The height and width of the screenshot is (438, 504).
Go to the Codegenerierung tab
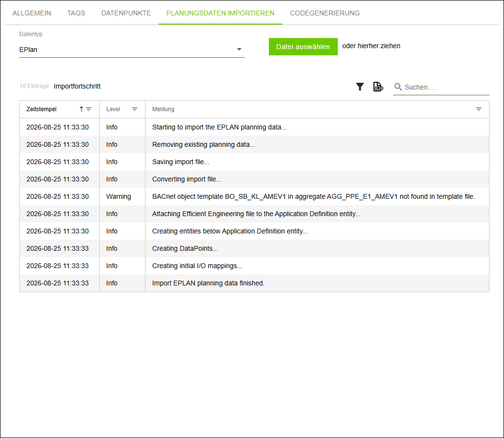[x=325, y=13]
